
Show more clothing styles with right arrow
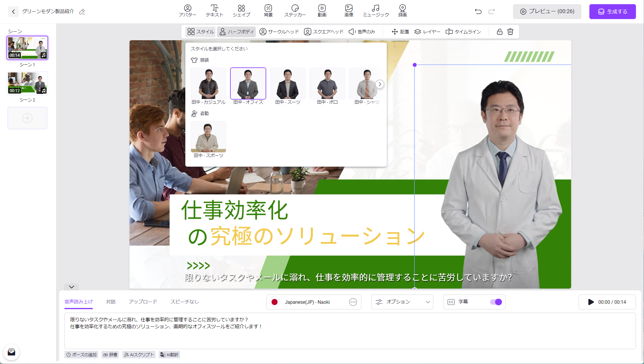coord(380,84)
